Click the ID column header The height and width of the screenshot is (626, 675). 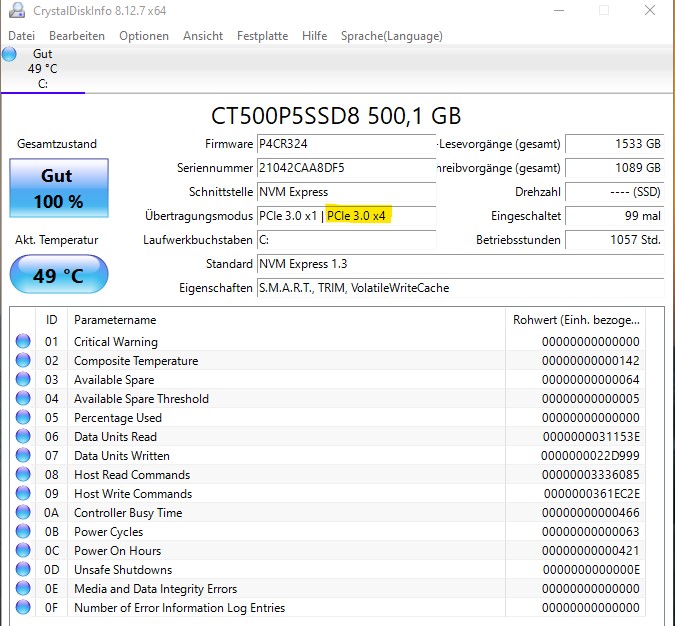pyautogui.click(x=51, y=320)
